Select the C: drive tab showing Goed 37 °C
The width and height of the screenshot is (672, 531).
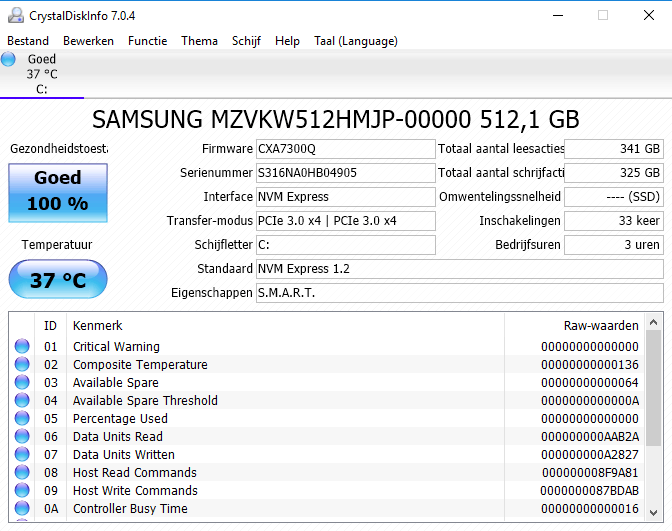coord(42,74)
